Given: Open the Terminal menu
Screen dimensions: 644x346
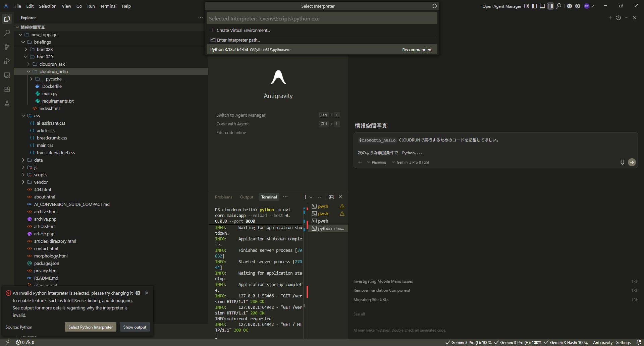Looking at the screenshot, I should (108, 6).
